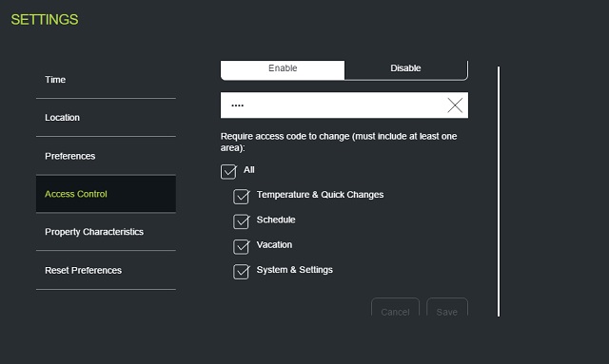Toggle the Schedule checkbox
The width and height of the screenshot is (609, 364).
pyautogui.click(x=241, y=221)
